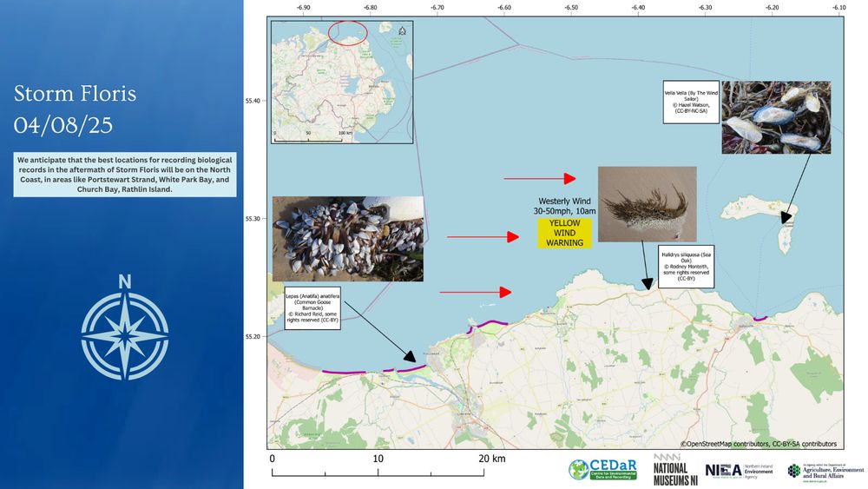
Task: Open the Sea Oak seaweed photo
Action: click(x=648, y=204)
